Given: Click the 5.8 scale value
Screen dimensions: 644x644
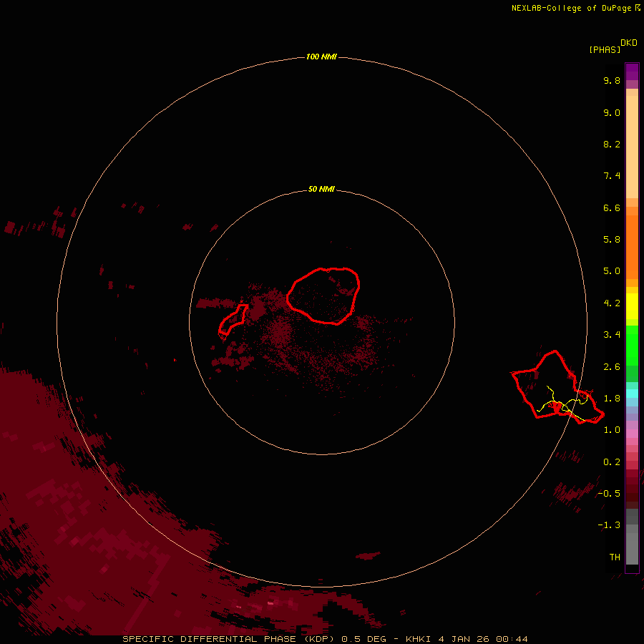Looking at the screenshot, I should (612, 240).
